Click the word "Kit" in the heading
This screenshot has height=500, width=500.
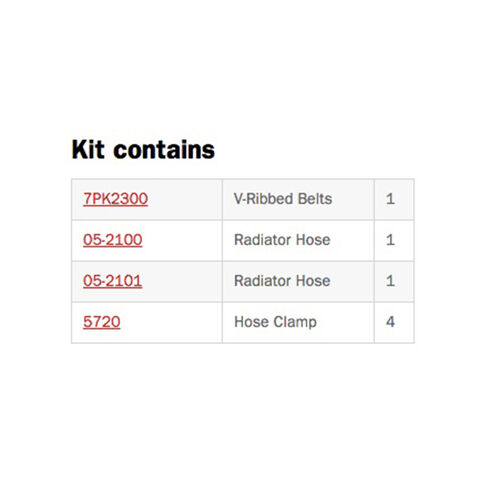pyautogui.click(x=88, y=150)
